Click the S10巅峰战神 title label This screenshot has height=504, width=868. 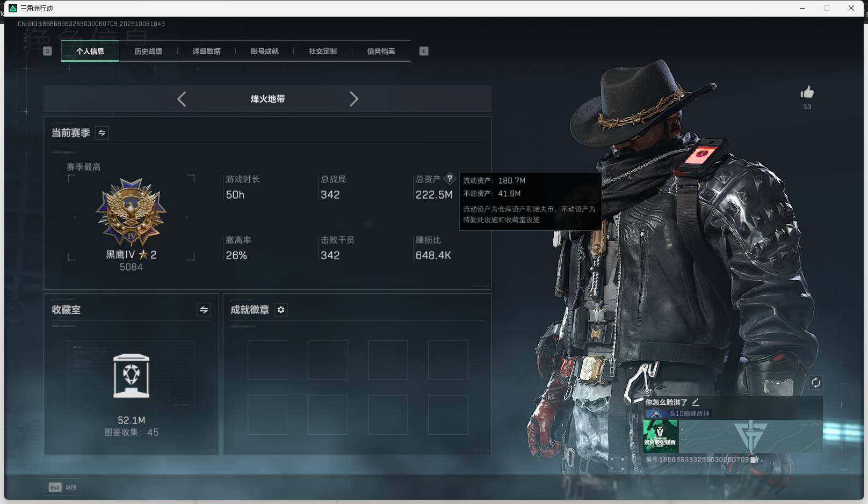(x=690, y=413)
